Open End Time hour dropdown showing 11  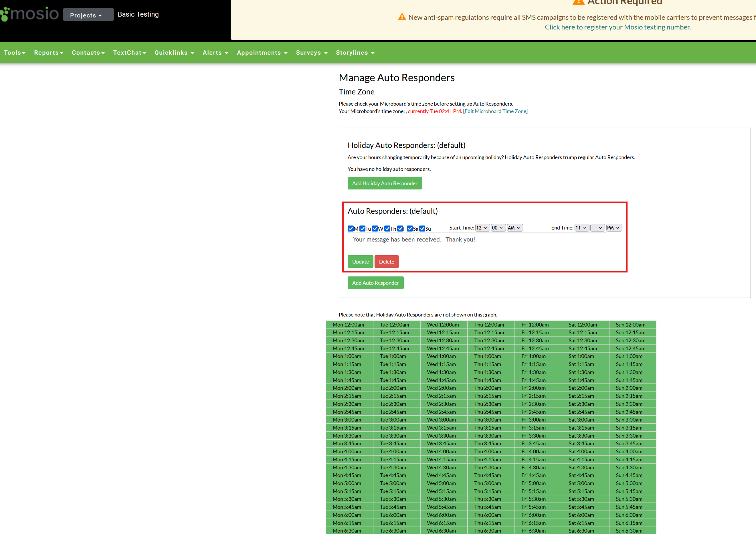(x=582, y=228)
